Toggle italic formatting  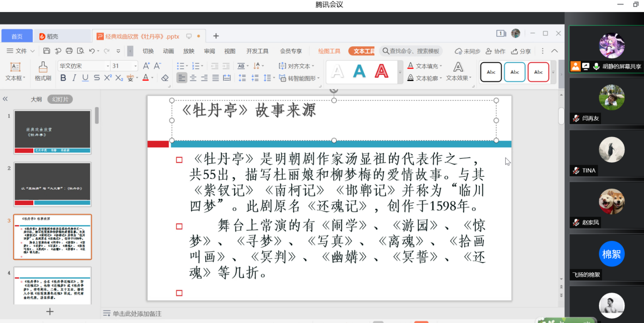(x=74, y=78)
